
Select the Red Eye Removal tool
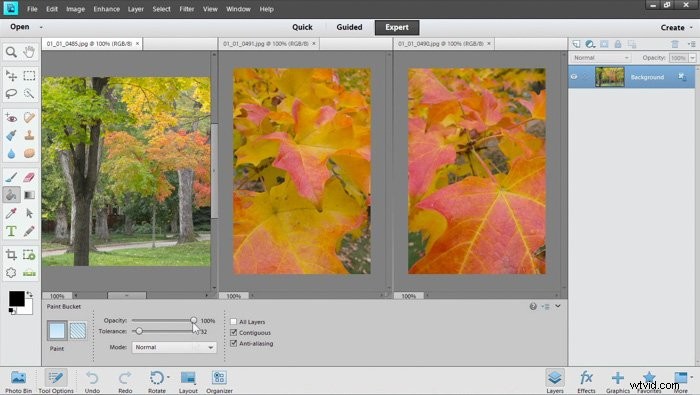point(11,118)
